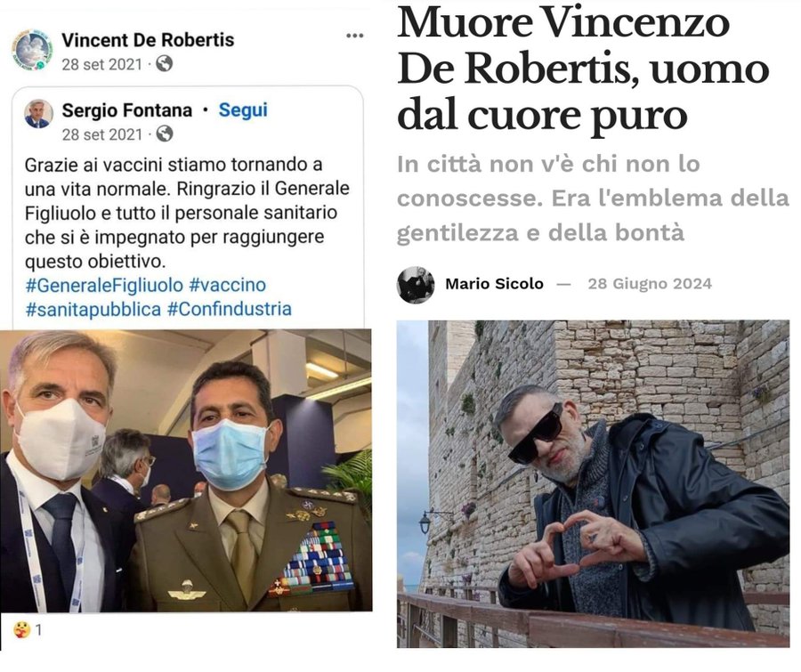Click the #sanitapubblica hashtag
Screen dimensions: 801x672
[93, 309]
